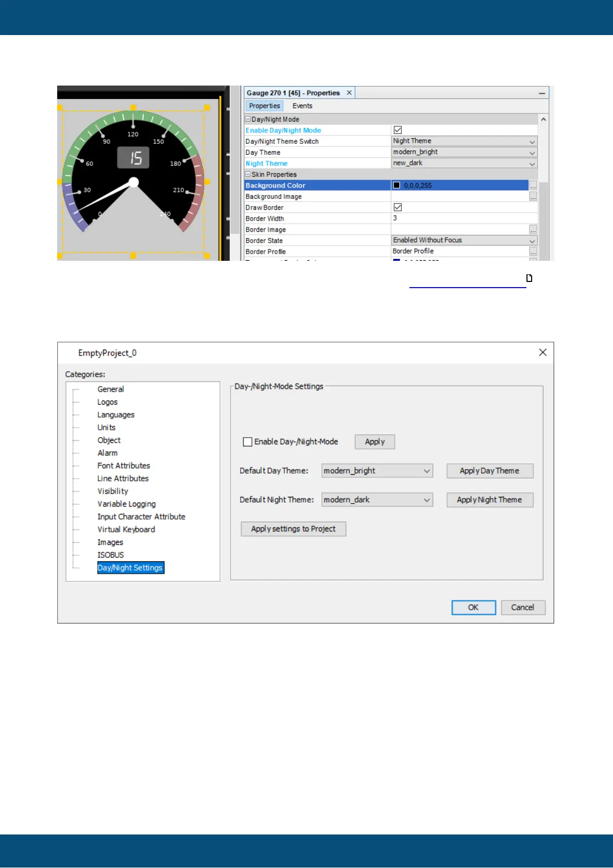The image size is (613, 868).
Task: Toggle the Draw Border checkbox
Action: [x=398, y=207]
